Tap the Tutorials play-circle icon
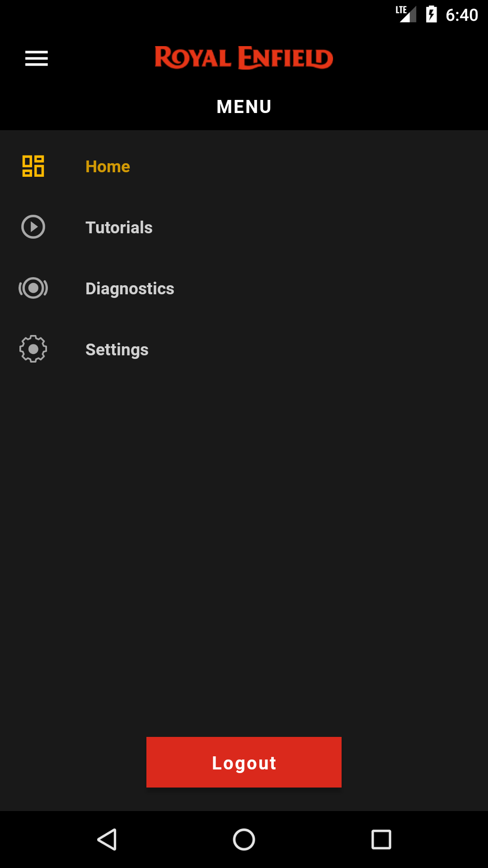The image size is (488, 868). (x=33, y=227)
